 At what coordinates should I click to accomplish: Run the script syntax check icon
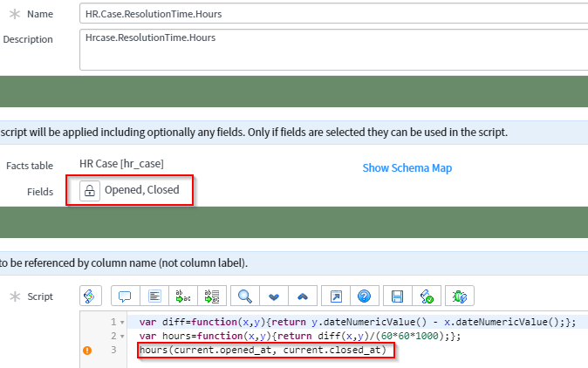[x=427, y=296]
